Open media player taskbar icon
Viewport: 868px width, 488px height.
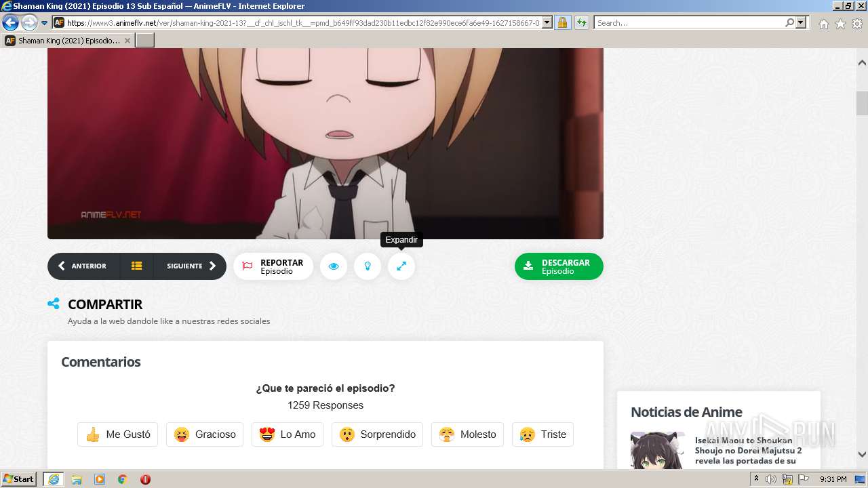click(x=100, y=479)
